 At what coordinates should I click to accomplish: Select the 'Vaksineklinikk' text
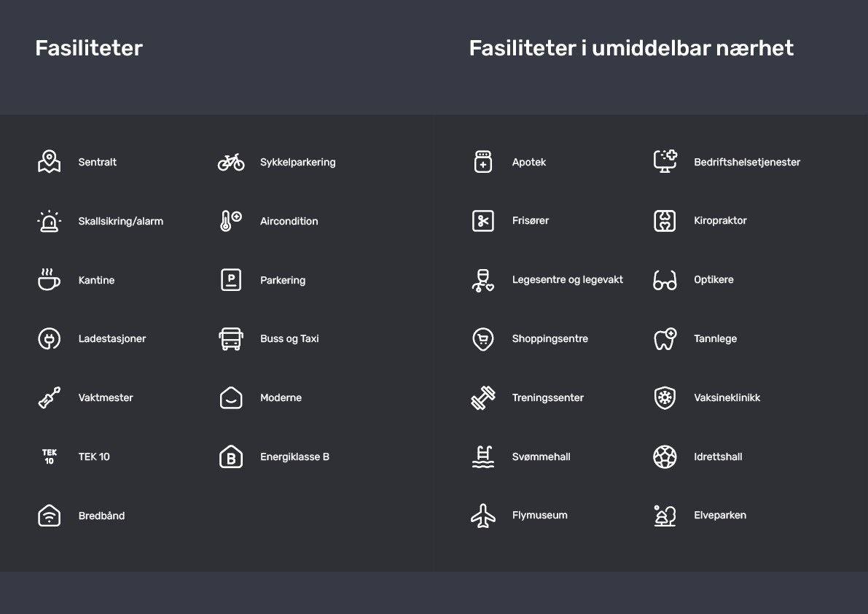point(727,397)
